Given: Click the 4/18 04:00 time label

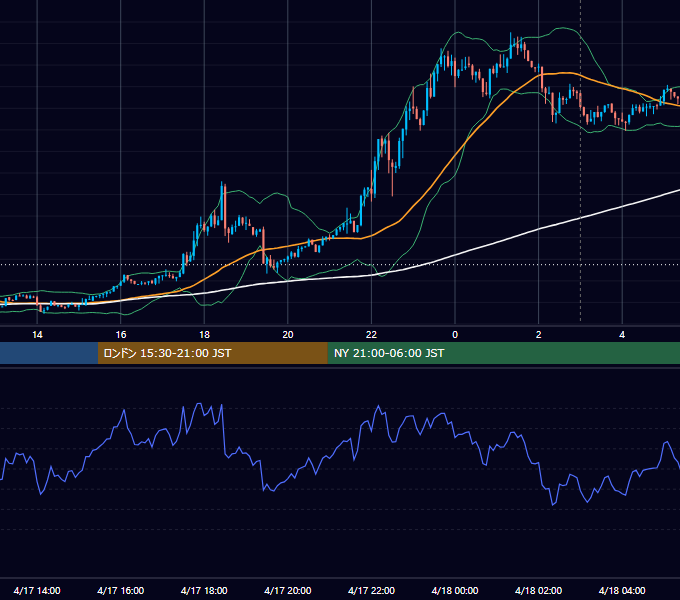Looking at the screenshot, I should 622,590.
